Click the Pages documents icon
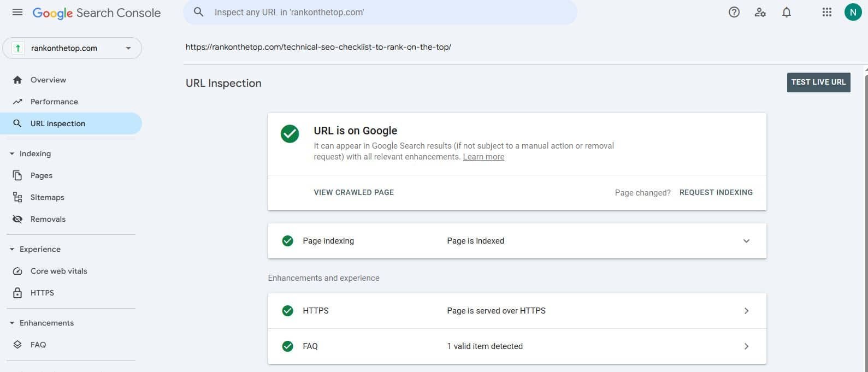This screenshot has height=372, width=868. (x=17, y=175)
